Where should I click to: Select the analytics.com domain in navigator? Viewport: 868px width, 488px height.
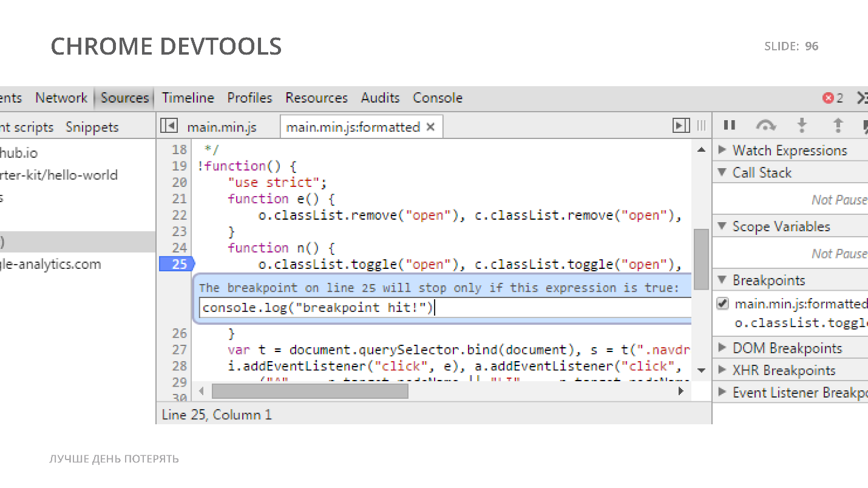click(x=50, y=264)
